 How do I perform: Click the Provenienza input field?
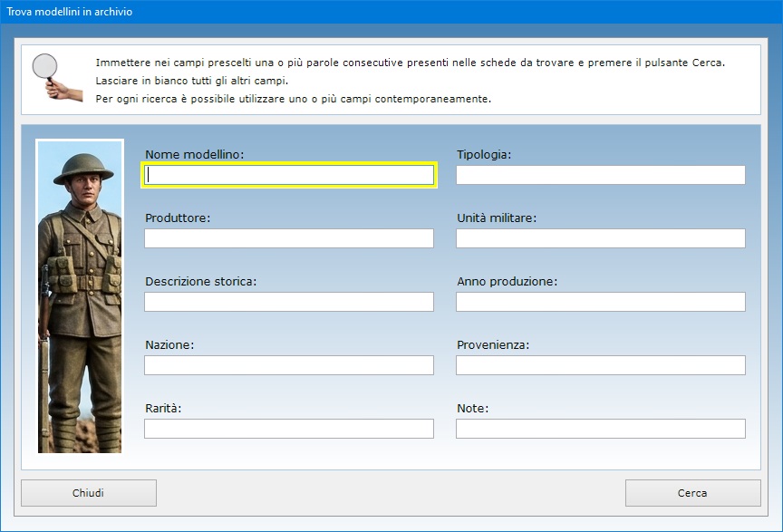(600, 365)
